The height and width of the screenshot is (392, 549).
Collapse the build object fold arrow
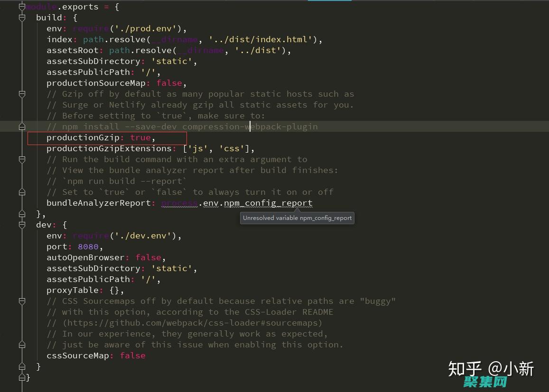click(x=21, y=18)
